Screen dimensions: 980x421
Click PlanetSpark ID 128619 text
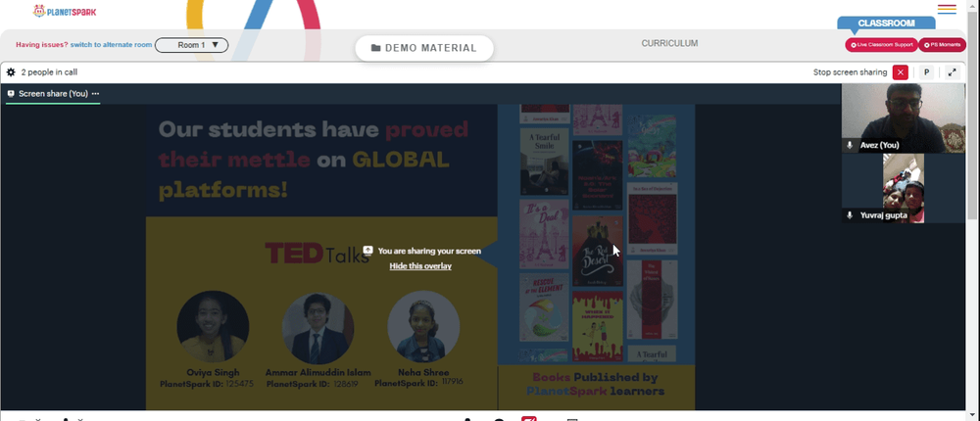tap(313, 384)
